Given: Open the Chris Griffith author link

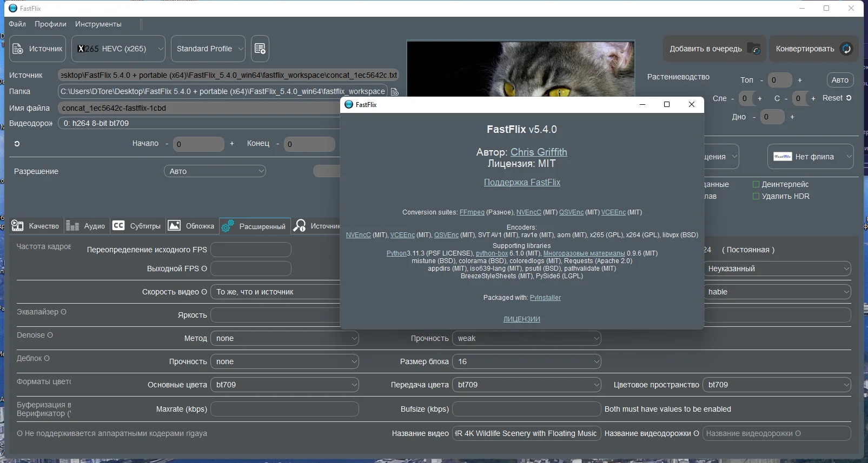Looking at the screenshot, I should (x=539, y=152).
